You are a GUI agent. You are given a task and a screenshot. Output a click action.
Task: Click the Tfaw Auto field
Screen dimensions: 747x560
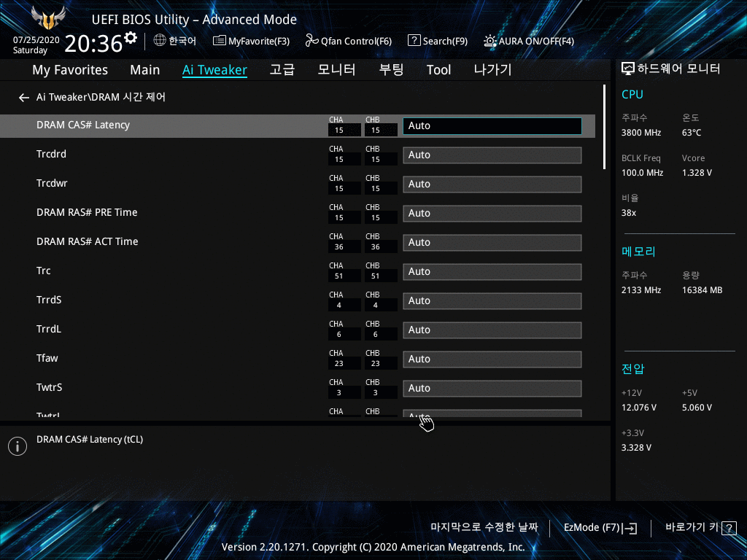[492, 359]
